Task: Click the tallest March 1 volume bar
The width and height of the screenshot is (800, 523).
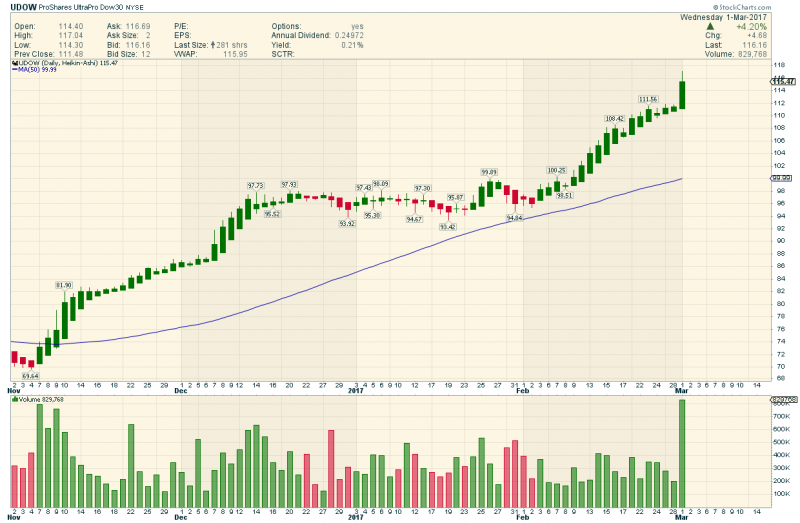Action: pos(682,454)
